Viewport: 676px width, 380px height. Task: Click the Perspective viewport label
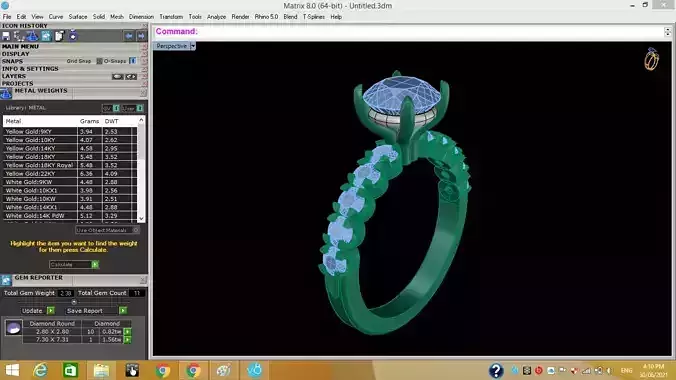(172, 46)
